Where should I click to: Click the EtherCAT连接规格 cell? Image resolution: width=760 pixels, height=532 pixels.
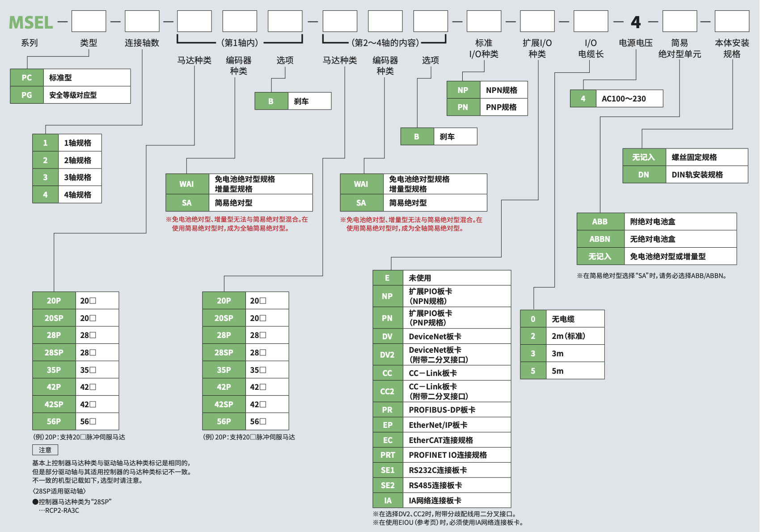tap(457, 440)
